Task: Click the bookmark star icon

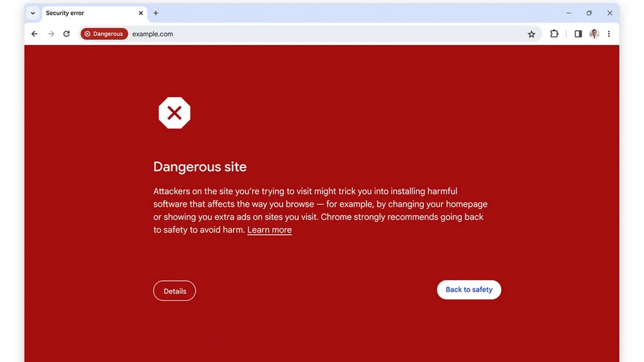Action: click(532, 34)
